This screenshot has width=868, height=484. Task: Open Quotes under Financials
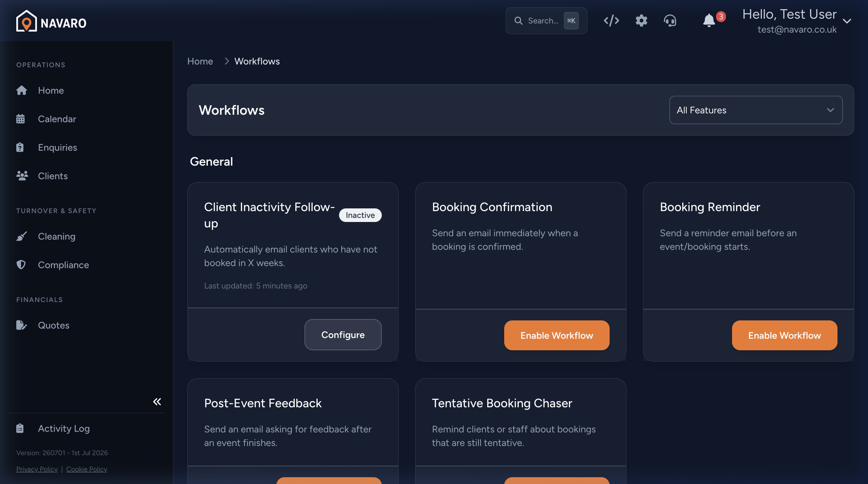pos(54,325)
